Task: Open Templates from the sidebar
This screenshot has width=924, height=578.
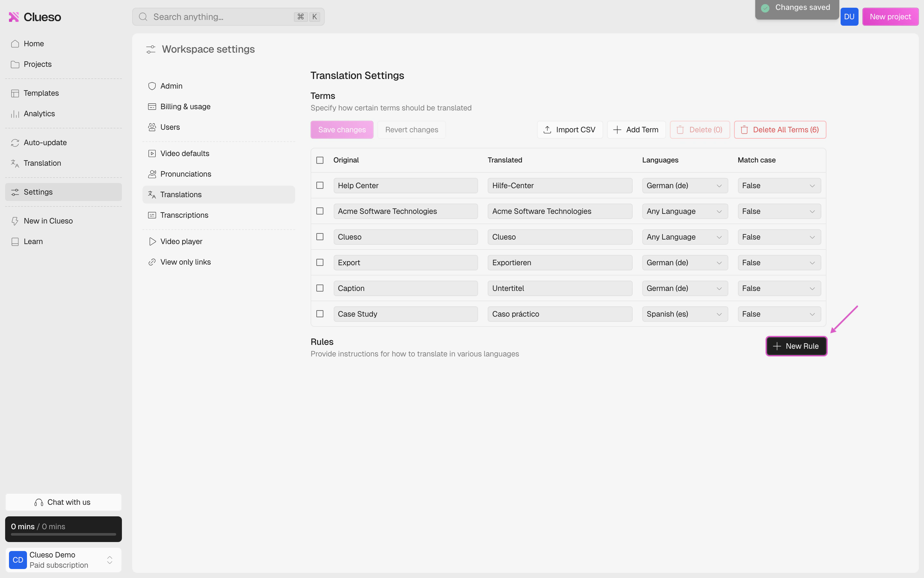Action: [x=64, y=93]
